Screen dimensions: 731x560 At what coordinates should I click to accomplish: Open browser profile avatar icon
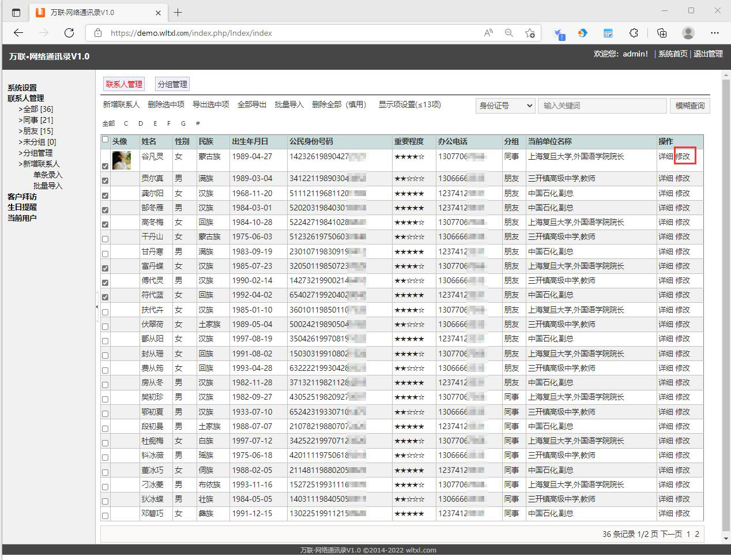(x=688, y=33)
